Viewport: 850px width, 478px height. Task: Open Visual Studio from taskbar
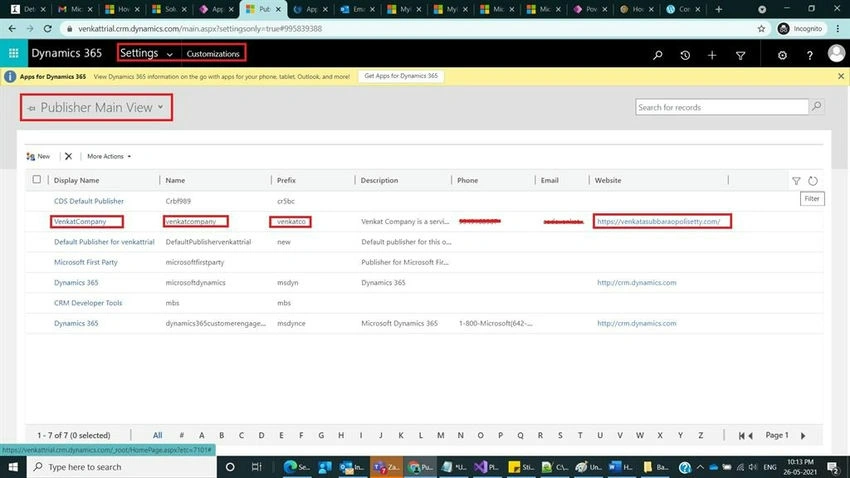486,467
